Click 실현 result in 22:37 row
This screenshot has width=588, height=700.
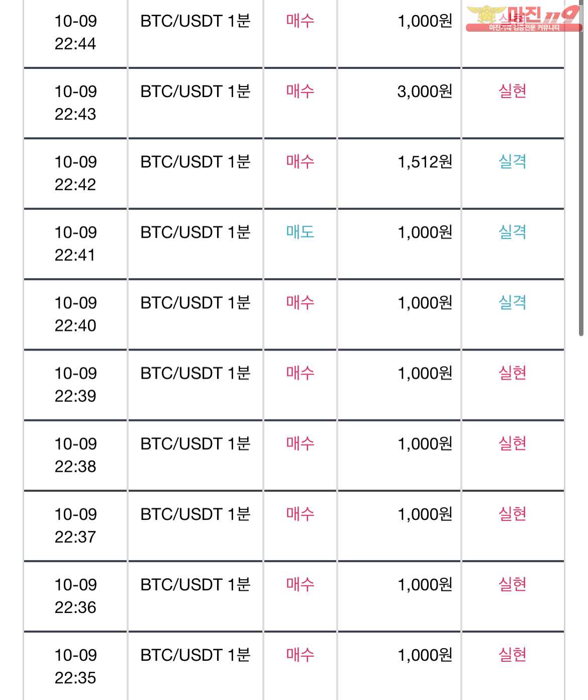tap(512, 513)
